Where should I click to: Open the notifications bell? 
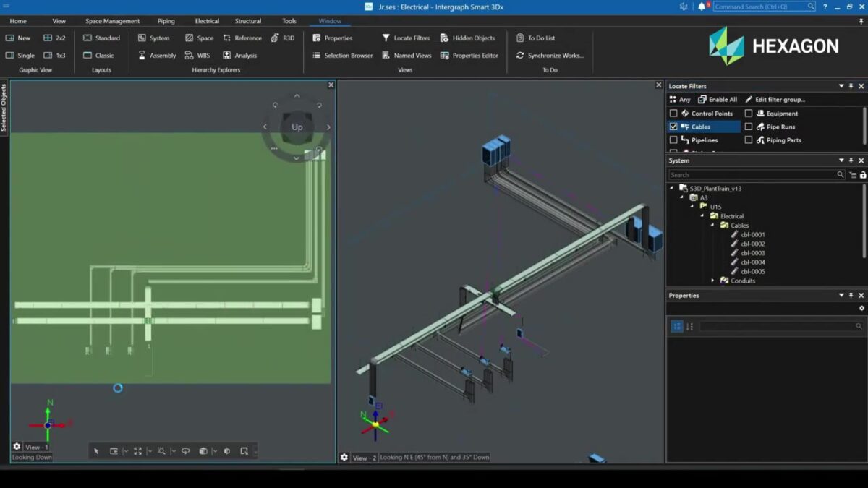point(702,7)
